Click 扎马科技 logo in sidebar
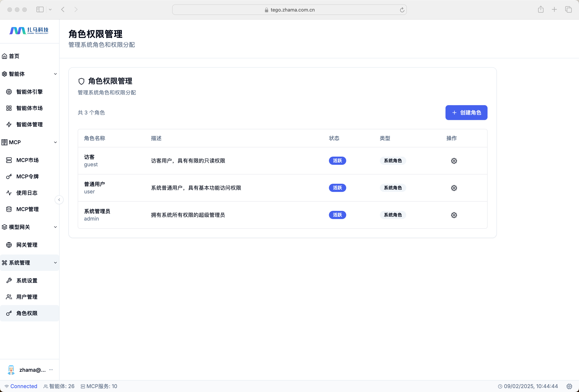 (29, 31)
